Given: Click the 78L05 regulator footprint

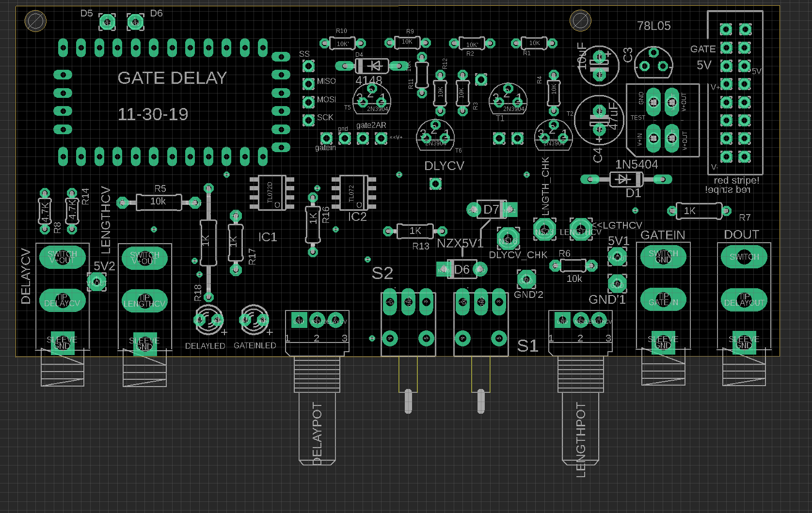Looking at the screenshot, I should click(653, 63).
